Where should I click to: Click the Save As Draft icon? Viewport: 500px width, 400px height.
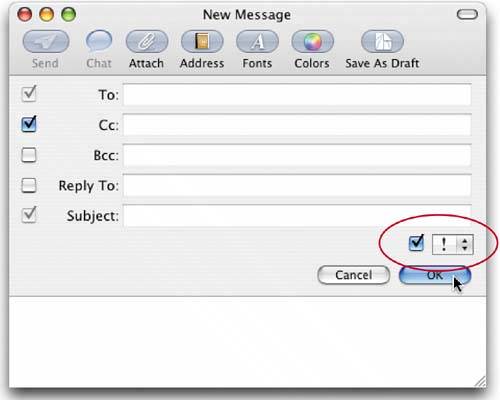[382, 42]
